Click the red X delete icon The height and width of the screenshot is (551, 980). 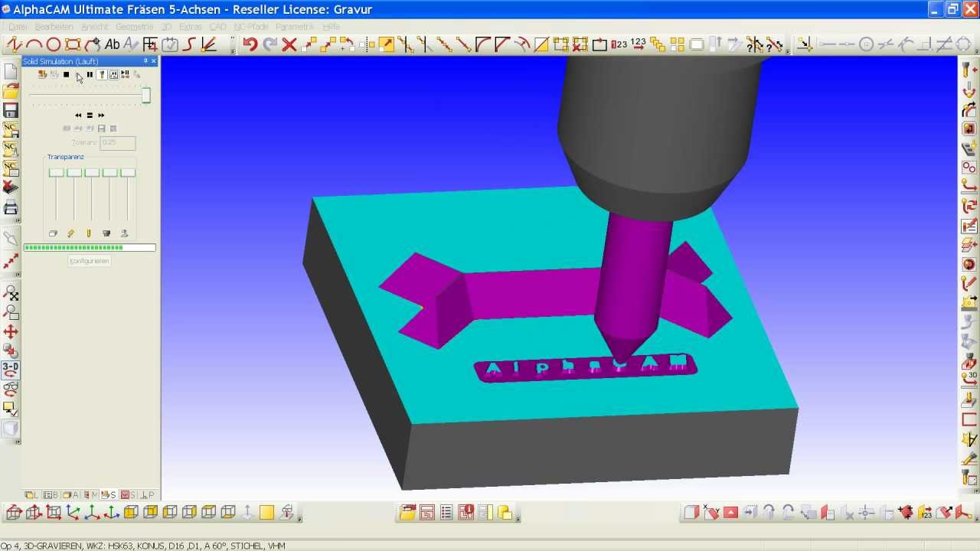289,44
